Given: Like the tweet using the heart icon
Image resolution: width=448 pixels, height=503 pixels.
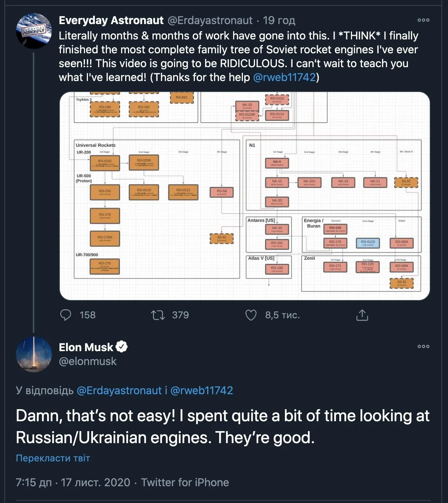Looking at the screenshot, I should tap(252, 315).
